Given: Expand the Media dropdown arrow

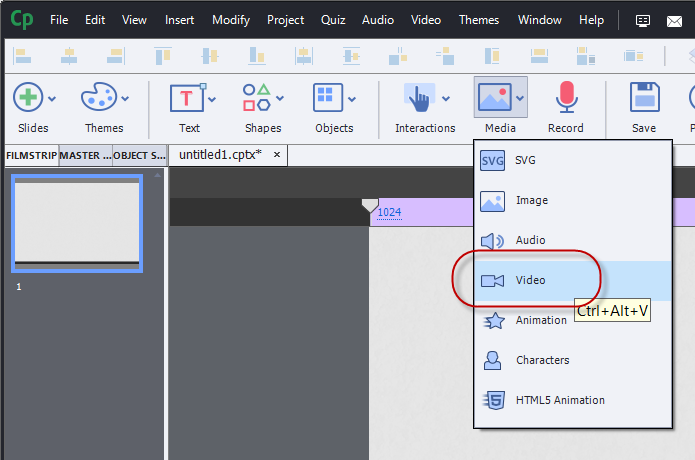Looking at the screenshot, I should click(x=520, y=99).
